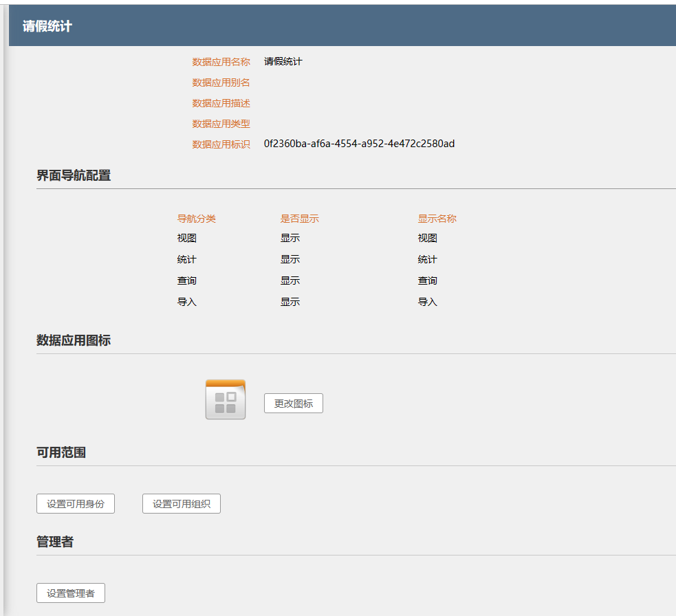Click 显示 value in the 查询 row
The image size is (676, 616).
click(290, 280)
